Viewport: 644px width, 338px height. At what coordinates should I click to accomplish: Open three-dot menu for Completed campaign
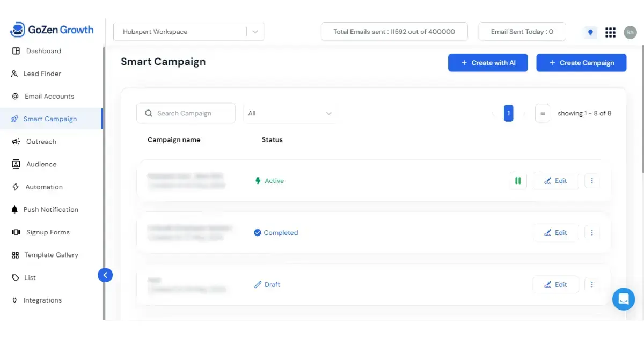point(592,233)
